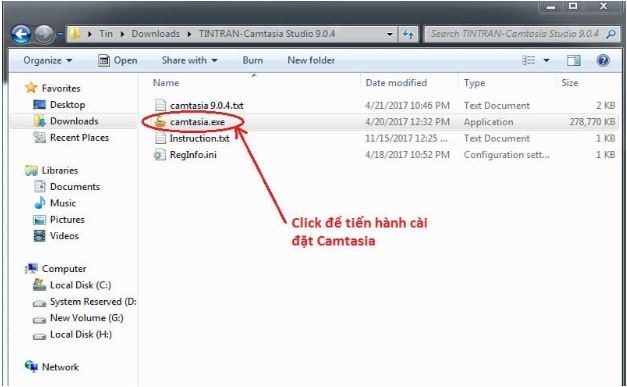
Task: Select camtasia 9.0.4.txt file name
Action: (x=207, y=105)
